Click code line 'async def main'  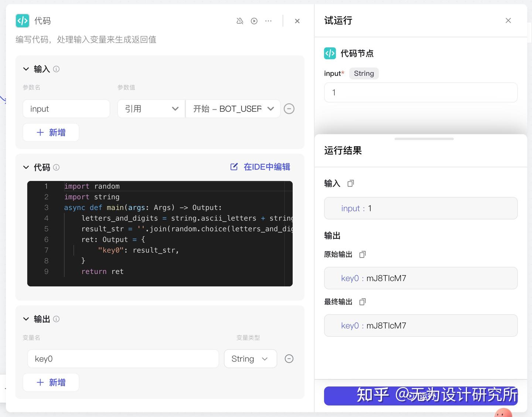click(x=143, y=208)
